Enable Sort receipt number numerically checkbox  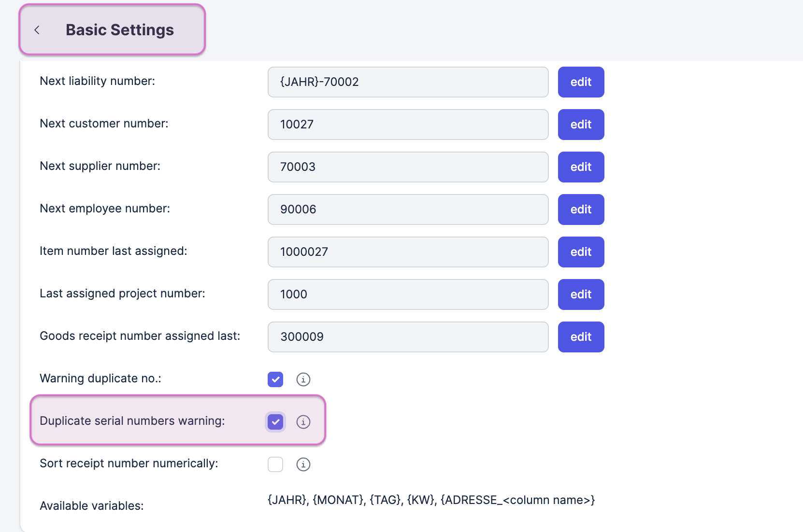point(275,464)
